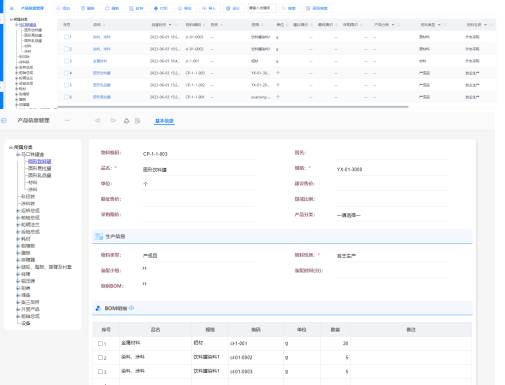Screen dimensions: 505x385
Task: Switch to the 基本信息 tab
Action: (164, 121)
